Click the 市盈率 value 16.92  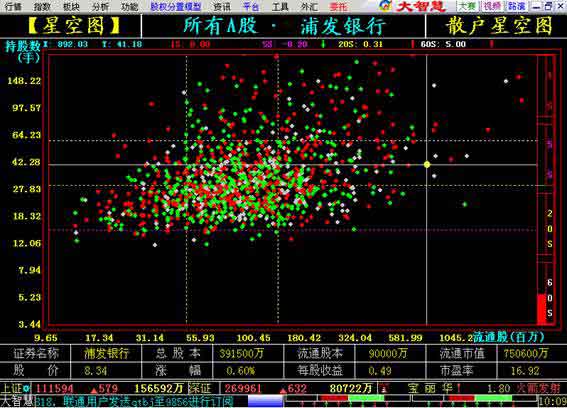point(525,371)
